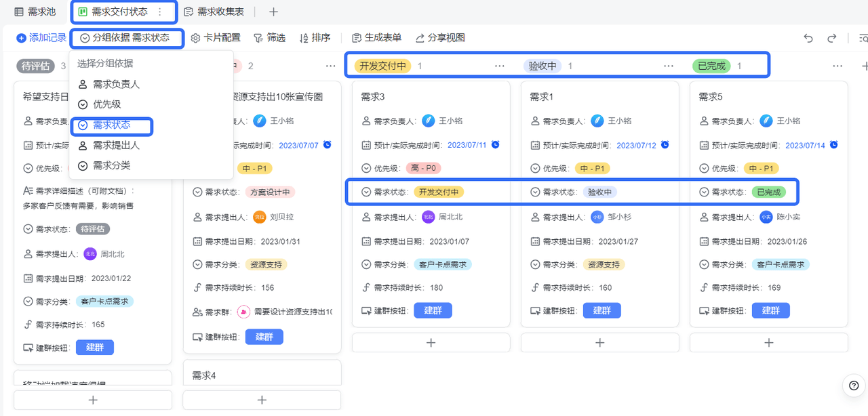This screenshot has height=416, width=868.
Task: Open more options for 开发交付中 column
Action: click(x=500, y=66)
